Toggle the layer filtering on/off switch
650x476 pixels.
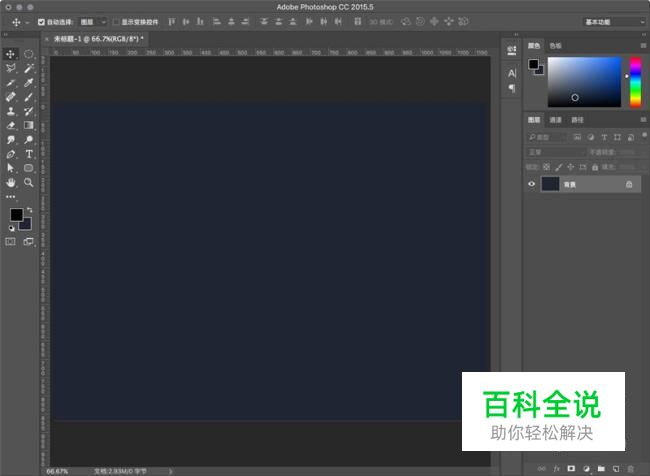pyautogui.click(x=644, y=135)
